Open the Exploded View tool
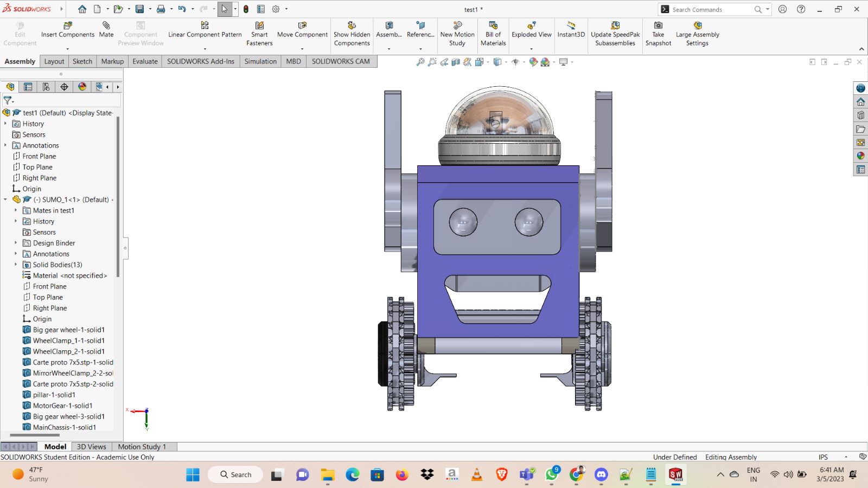Screen dimensions: 868x488 coord(531,29)
